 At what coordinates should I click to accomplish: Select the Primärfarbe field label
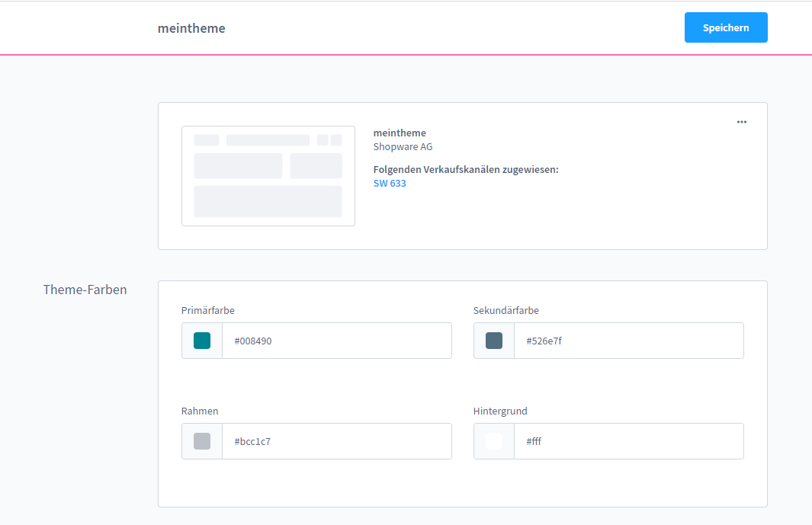click(x=207, y=310)
